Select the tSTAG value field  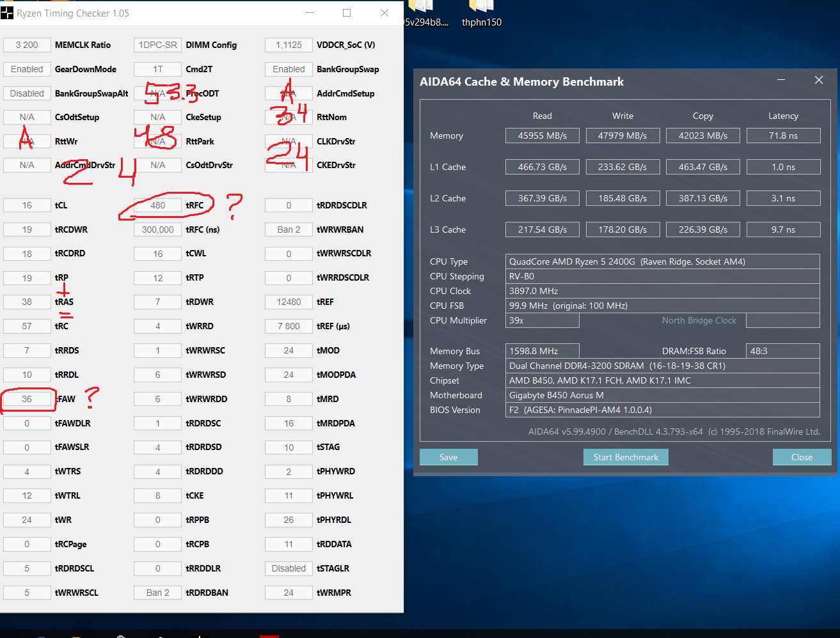[x=289, y=447]
